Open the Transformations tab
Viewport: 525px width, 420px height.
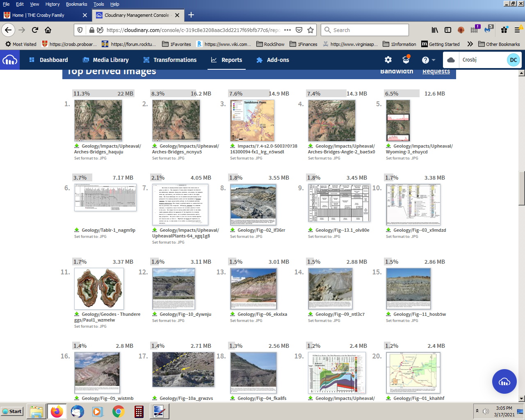click(170, 60)
